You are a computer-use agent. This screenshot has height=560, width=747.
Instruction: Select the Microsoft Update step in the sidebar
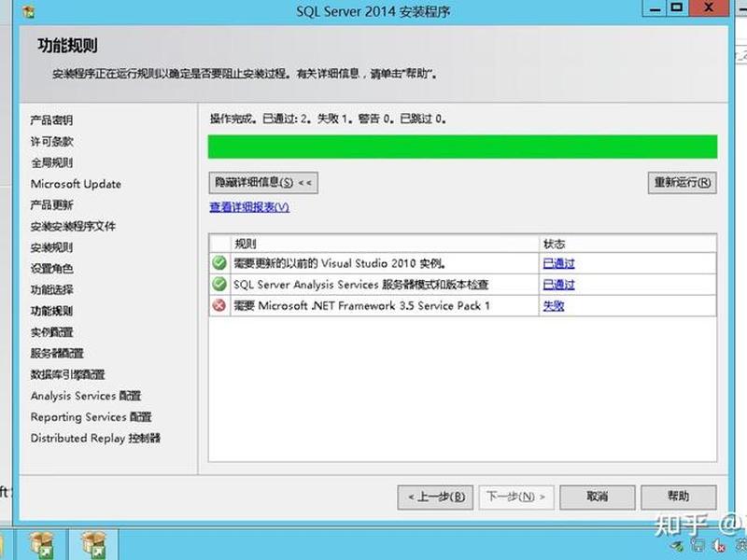76,184
